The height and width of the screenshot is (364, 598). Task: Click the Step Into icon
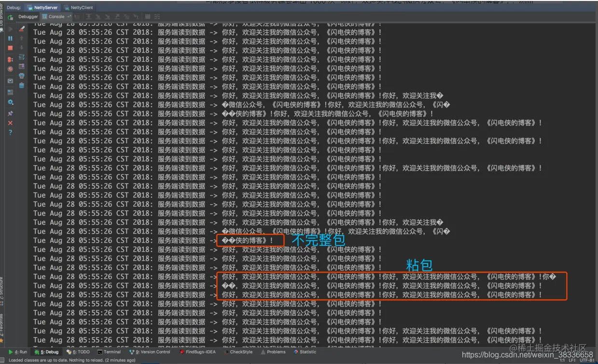(98, 17)
